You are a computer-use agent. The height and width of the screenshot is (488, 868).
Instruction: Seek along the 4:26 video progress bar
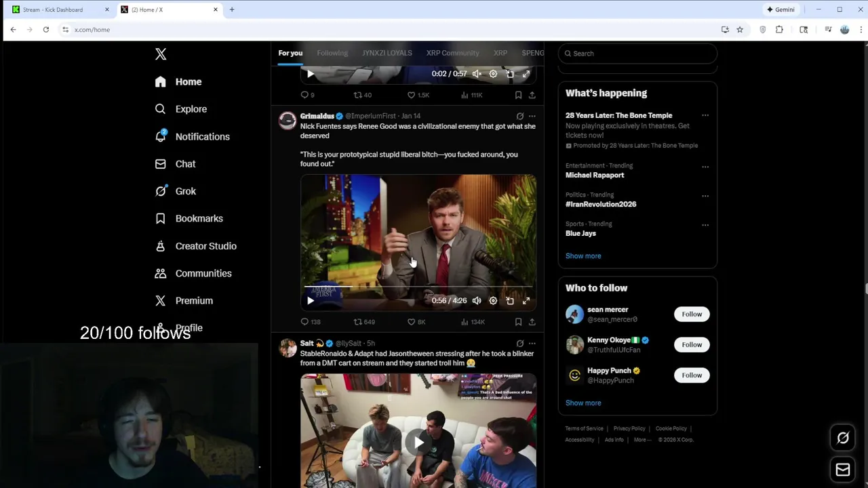click(x=418, y=287)
